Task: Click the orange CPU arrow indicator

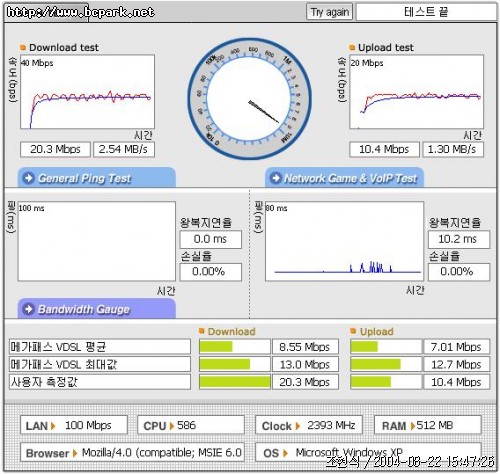Action: 172,426
